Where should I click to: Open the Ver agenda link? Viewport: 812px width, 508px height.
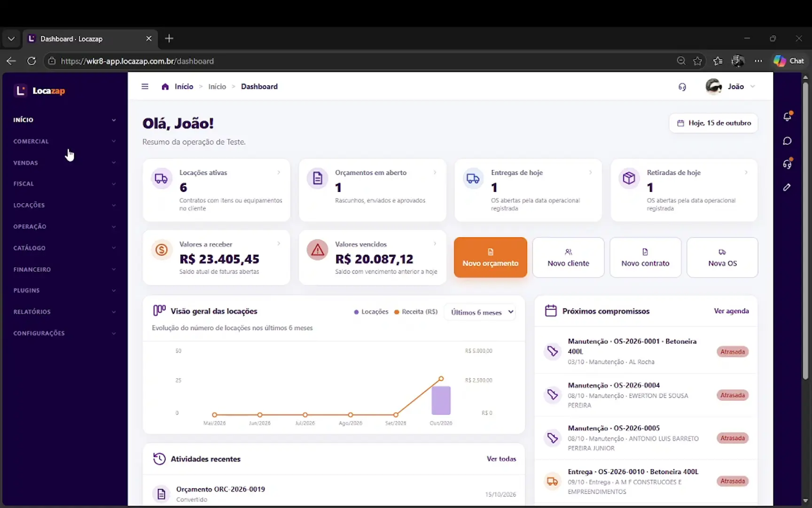(x=731, y=311)
